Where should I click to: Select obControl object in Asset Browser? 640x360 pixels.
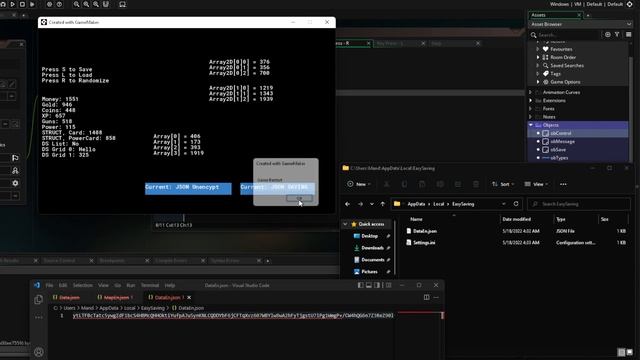(x=560, y=133)
